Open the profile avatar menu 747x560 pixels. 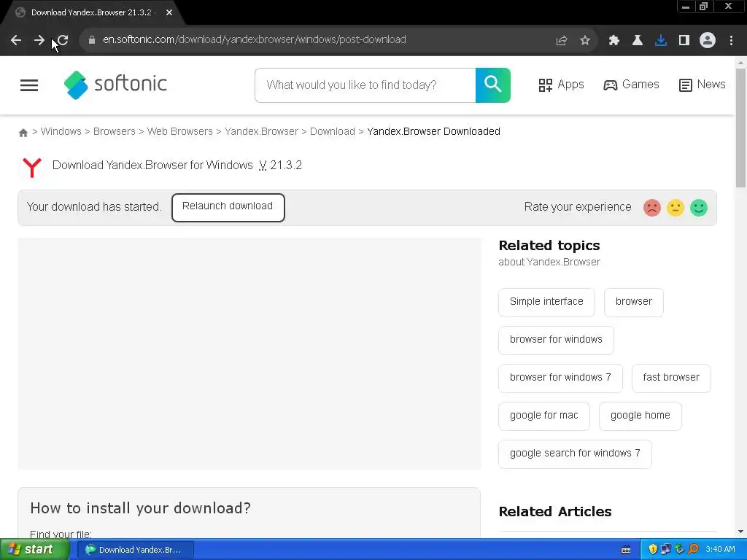pos(708,41)
